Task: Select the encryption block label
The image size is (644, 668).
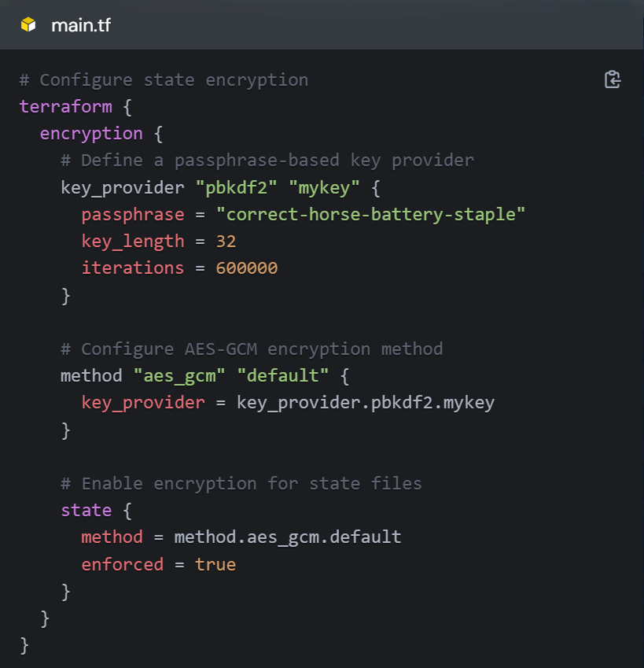Action: point(91,133)
